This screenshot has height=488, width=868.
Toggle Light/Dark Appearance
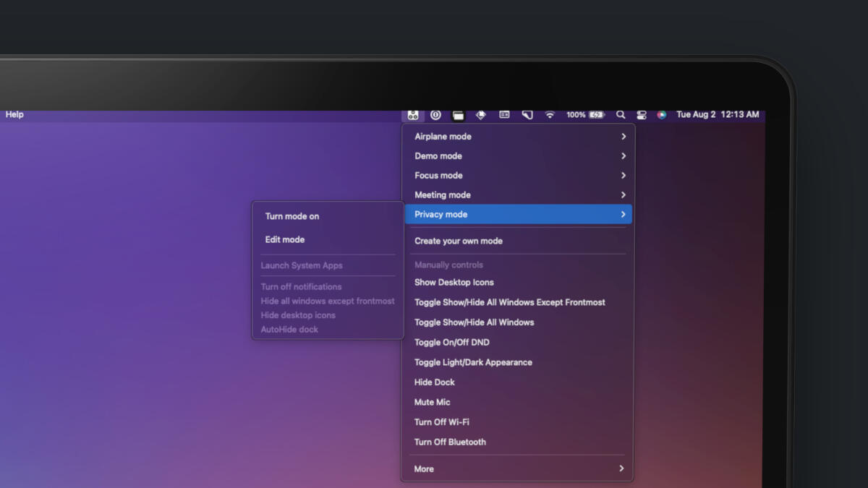[x=473, y=362]
